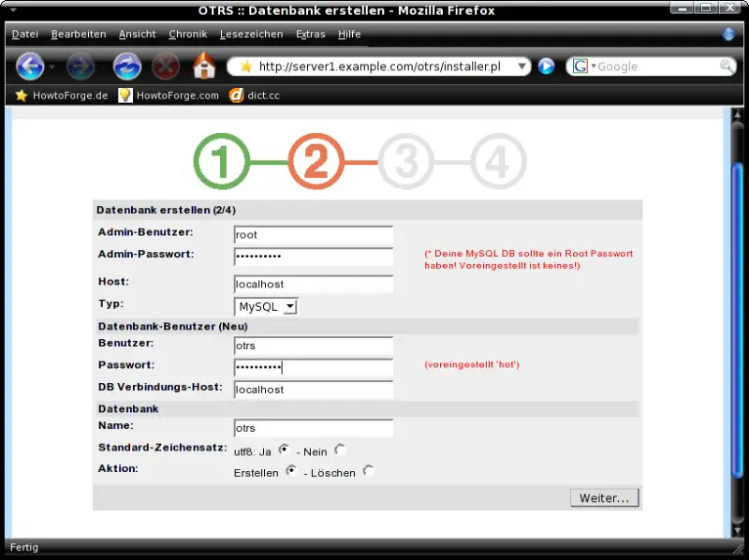The width and height of the screenshot is (749, 560).
Task: Click the Admin-Benutzer field containing root
Action: 314,235
